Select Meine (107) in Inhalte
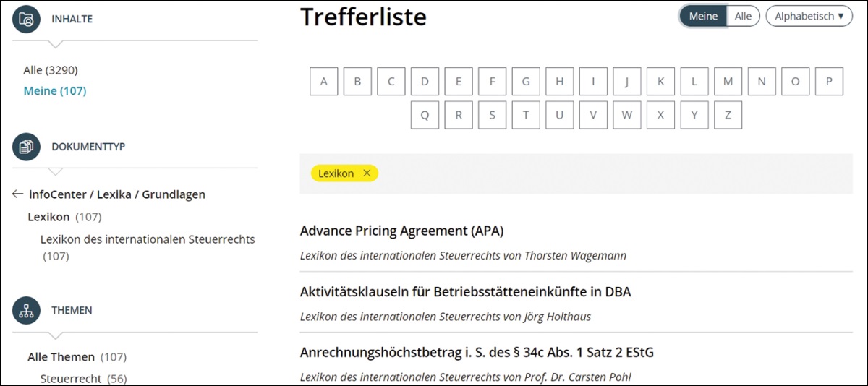This screenshot has width=868, height=386. 55,91
